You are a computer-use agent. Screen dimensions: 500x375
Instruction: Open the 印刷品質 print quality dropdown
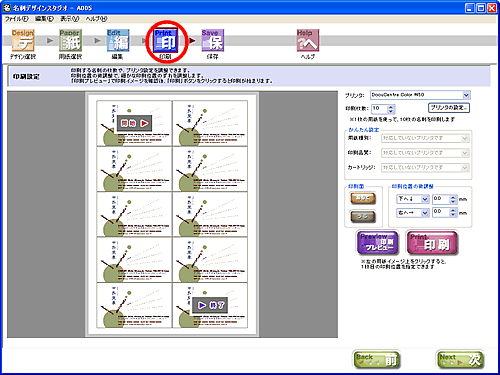465,153
